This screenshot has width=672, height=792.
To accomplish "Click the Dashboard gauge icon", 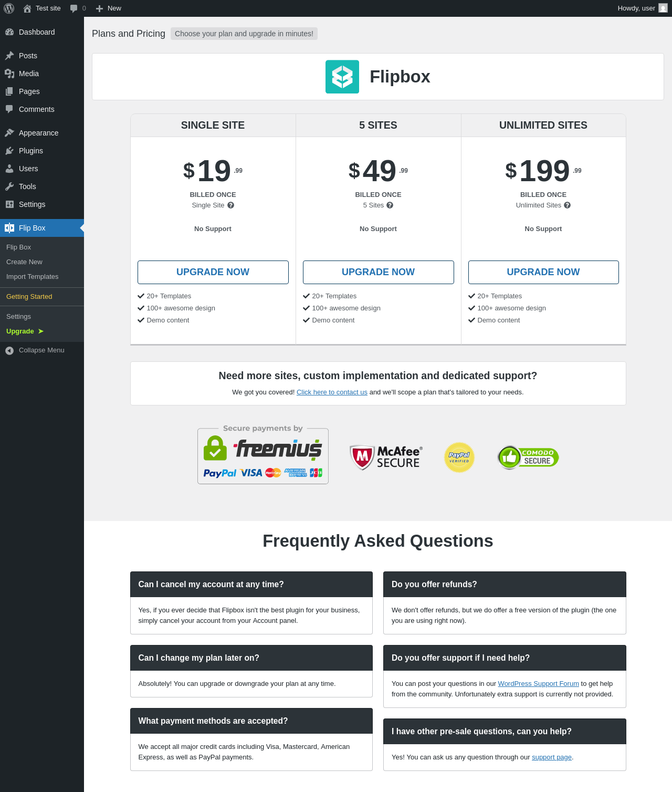I will click(x=9, y=32).
